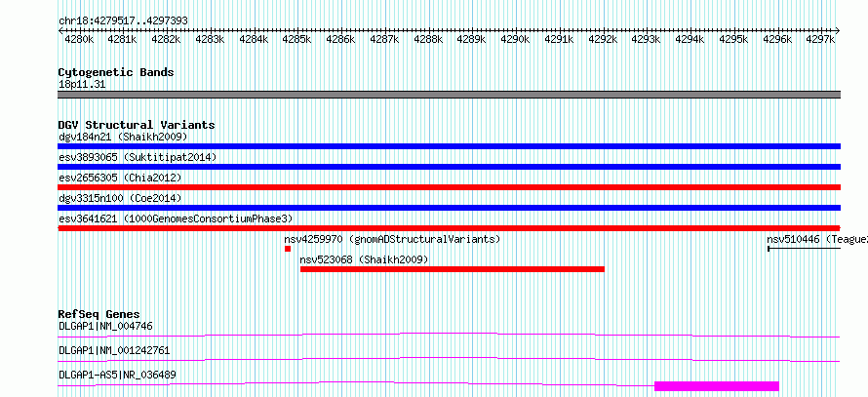The image size is (868, 397).
Task: Click the esv2656305 (Chia2012) label
Action: click(x=120, y=178)
